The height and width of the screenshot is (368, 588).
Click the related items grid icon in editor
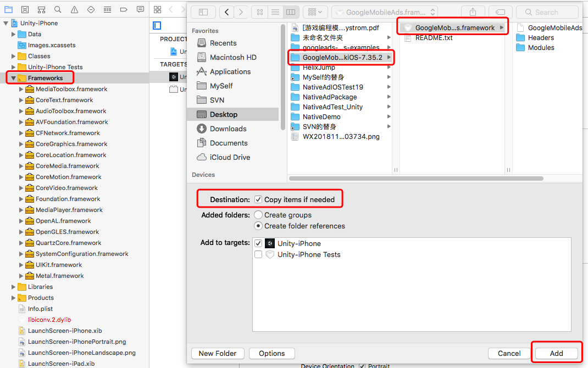pyautogui.click(x=158, y=10)
